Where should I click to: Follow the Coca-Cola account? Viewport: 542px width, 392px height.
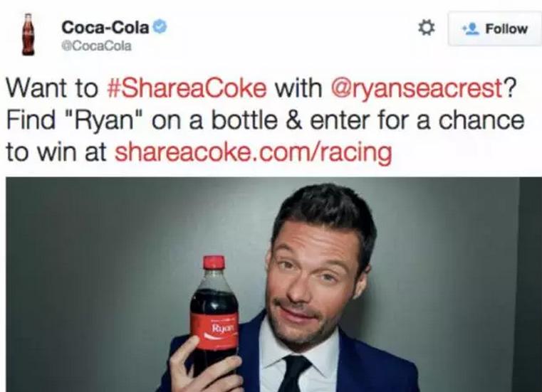point(495,28)
